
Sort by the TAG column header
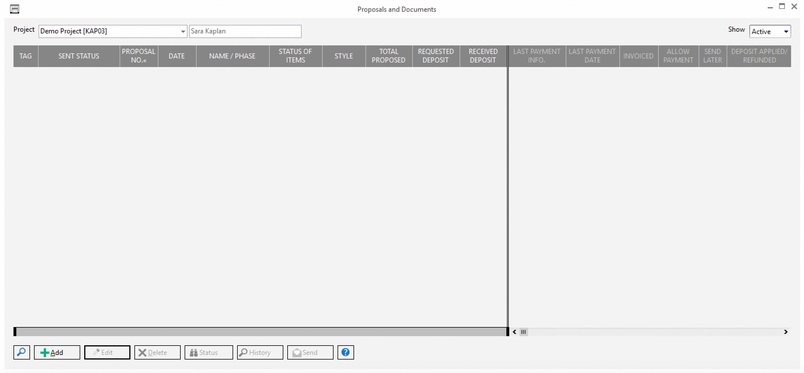[x=26, y=56]
